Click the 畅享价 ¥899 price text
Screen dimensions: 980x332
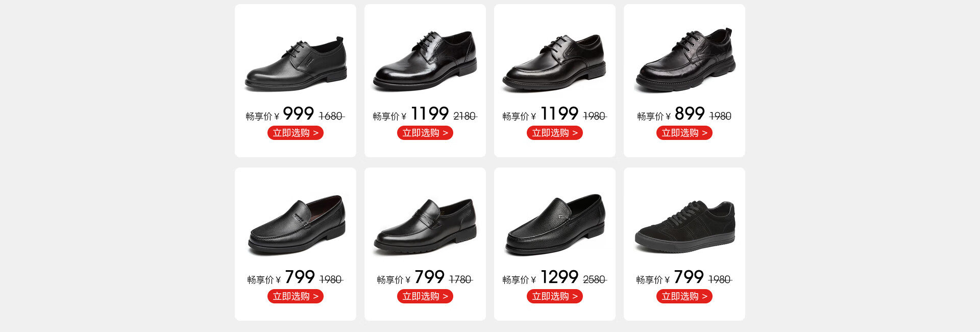point(671,114)
